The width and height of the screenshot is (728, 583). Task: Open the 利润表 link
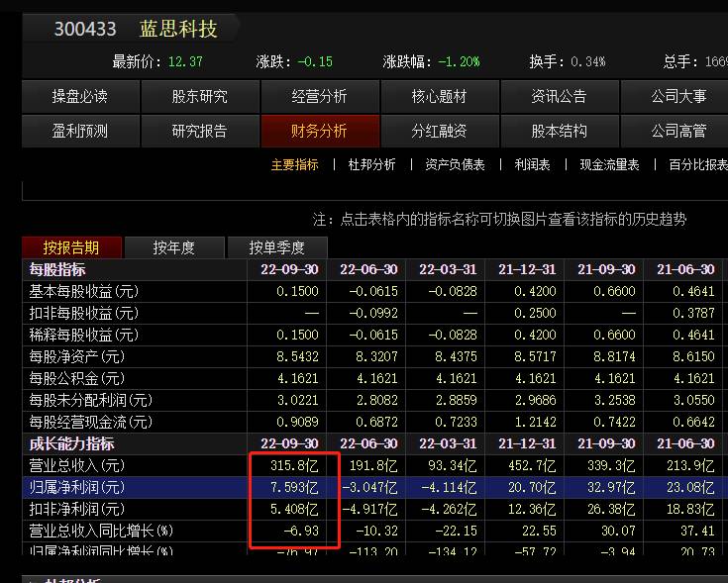(533, 164)
